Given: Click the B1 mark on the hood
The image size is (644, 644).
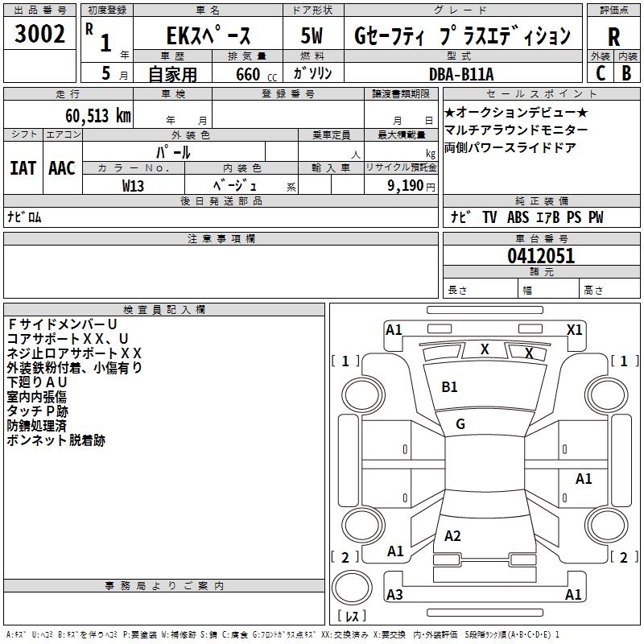Looking at the screenshot, I should coord(449,387).
